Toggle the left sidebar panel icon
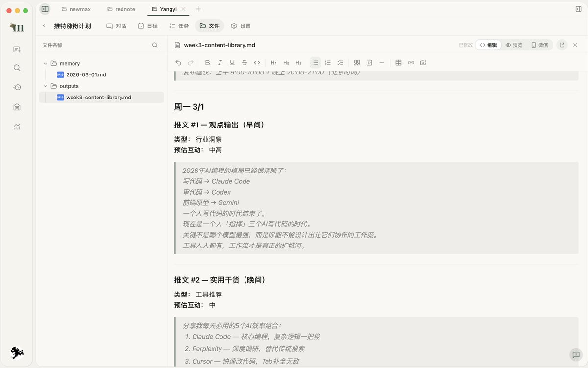The height and width of the screenshot is (368, 588). pos(45,9)
